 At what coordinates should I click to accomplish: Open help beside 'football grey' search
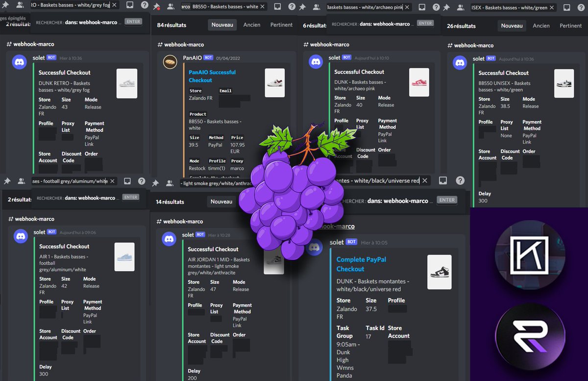pos(142,181)
